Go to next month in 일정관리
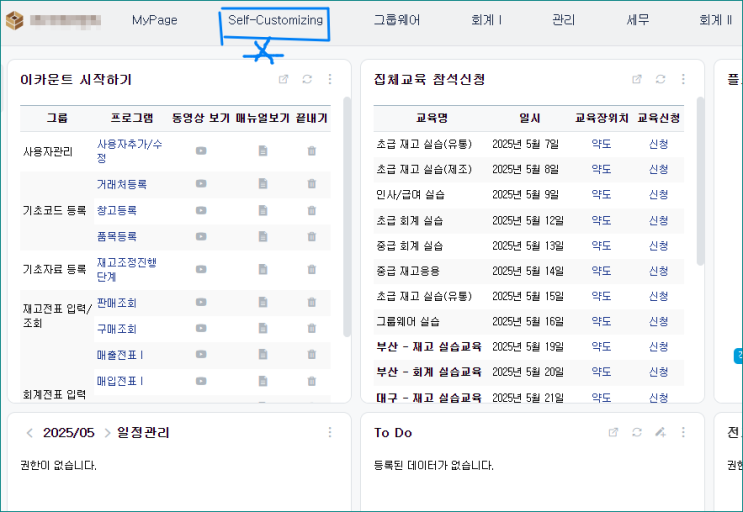The width and height of the screenshot is (743, 512). (107, 433)
